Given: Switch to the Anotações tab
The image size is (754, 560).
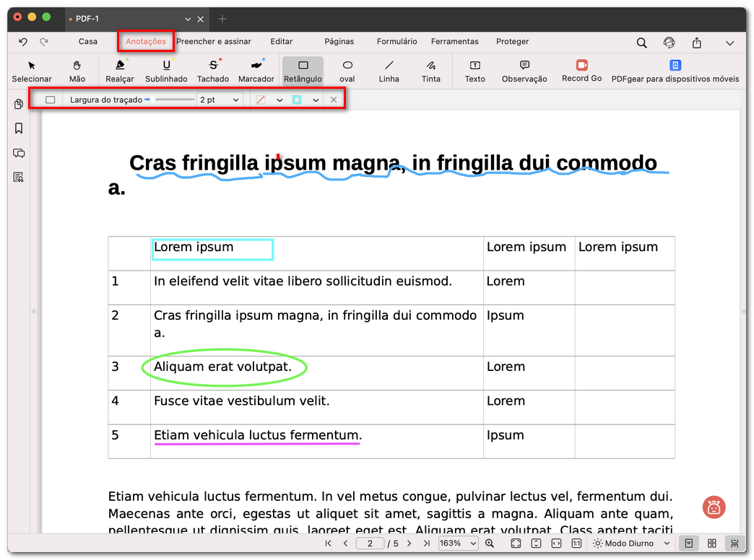Looking at the screenshot, I should (145, 42).
